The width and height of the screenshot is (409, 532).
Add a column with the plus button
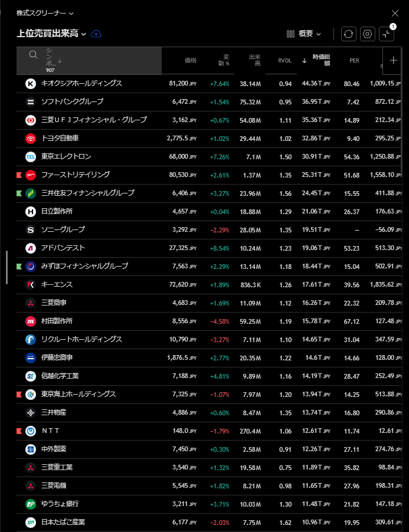pos(394,60)
